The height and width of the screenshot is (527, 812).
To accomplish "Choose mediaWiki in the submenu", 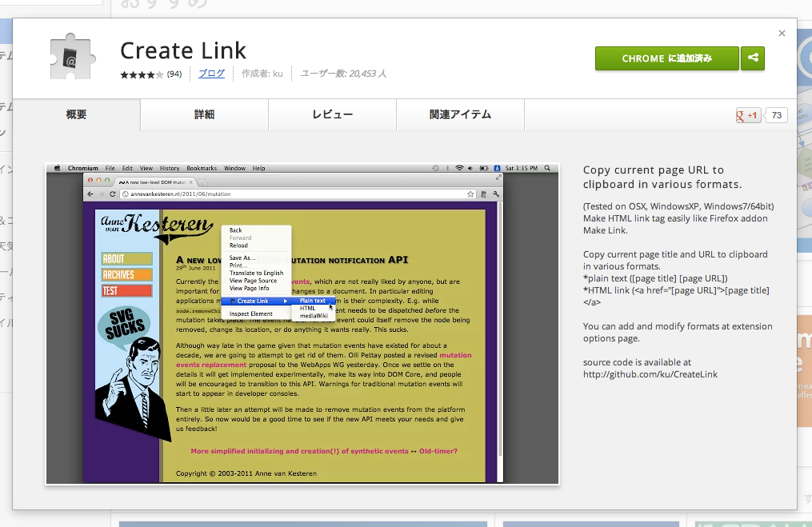I will [314, 316].
